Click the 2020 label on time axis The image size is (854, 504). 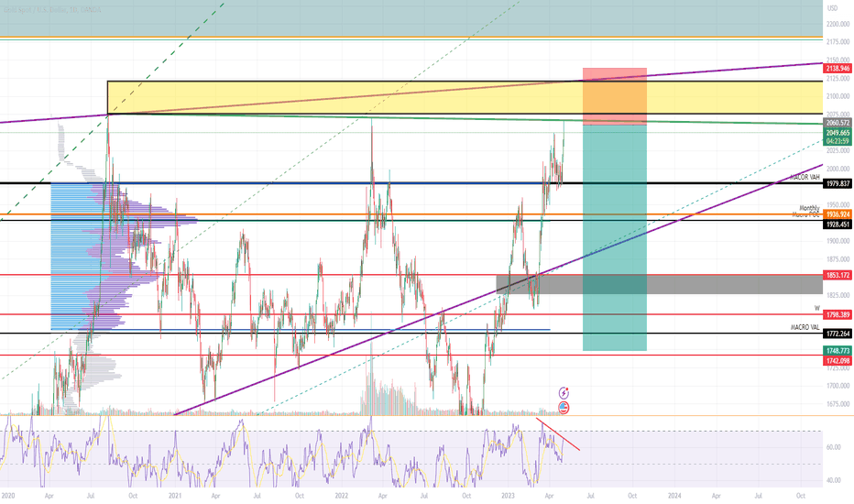(x=8, y=496)
